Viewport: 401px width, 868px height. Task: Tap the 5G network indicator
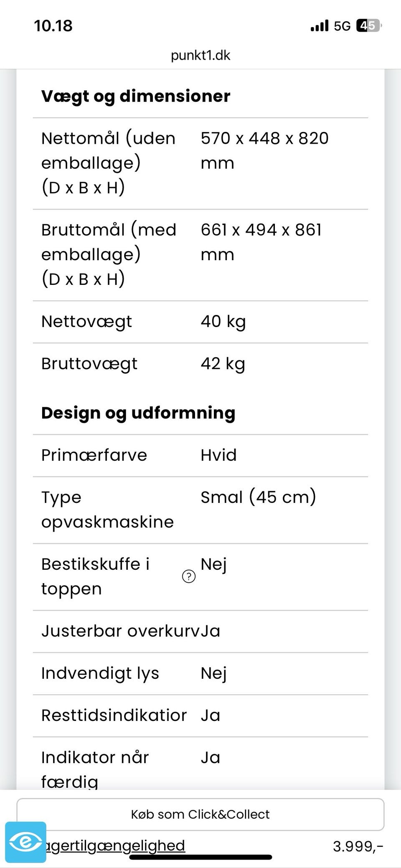point(342,26)
